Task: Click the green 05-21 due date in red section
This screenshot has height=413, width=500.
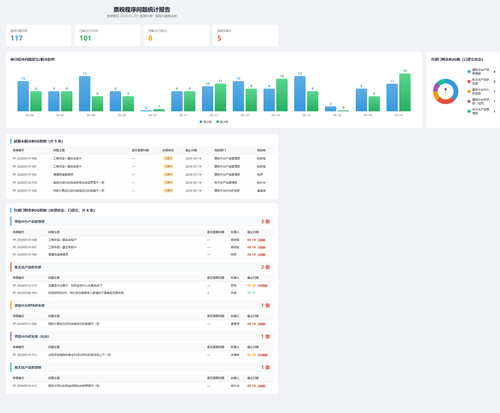Action: tap(251, 293)
